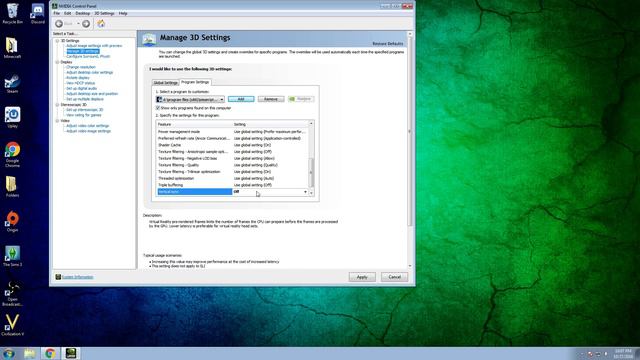Select Texture filtering Trilinear optimization row

[x=233, y=172]
